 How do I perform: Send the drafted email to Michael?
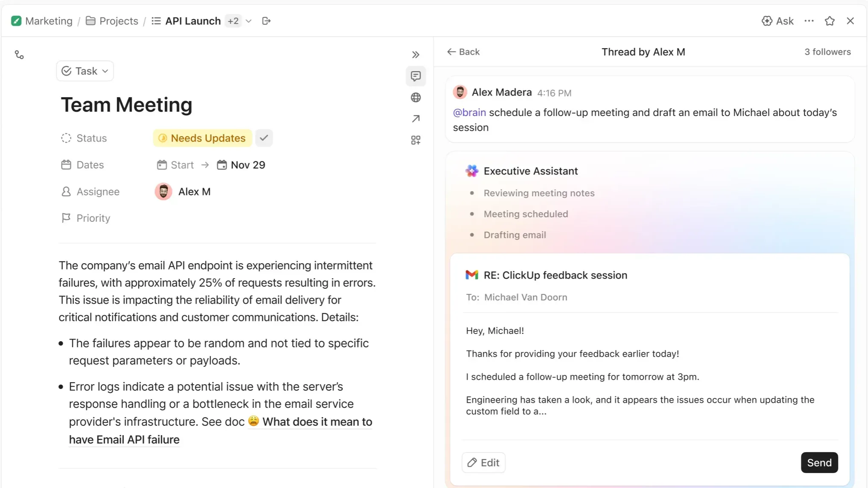tap(819, 462)
